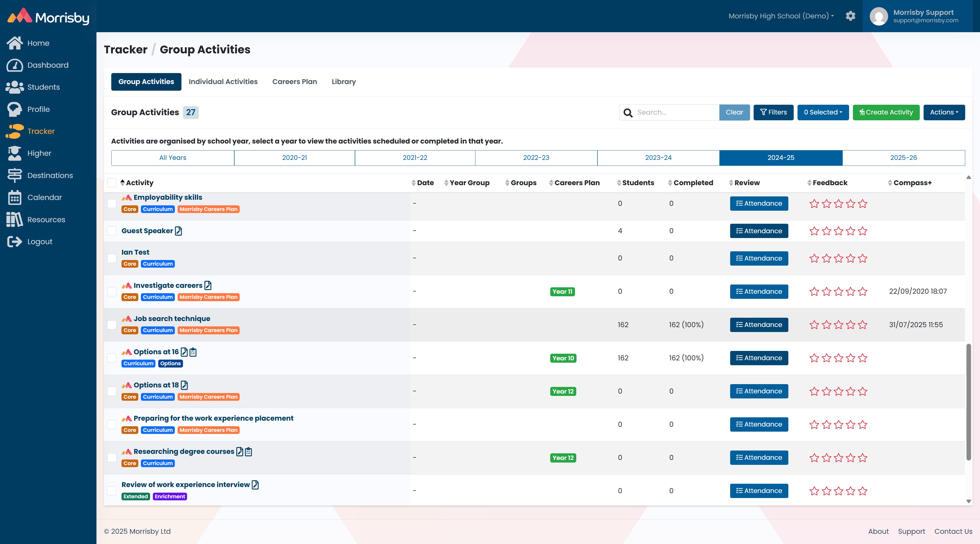Click the Morrisby logo

(48, 17)
